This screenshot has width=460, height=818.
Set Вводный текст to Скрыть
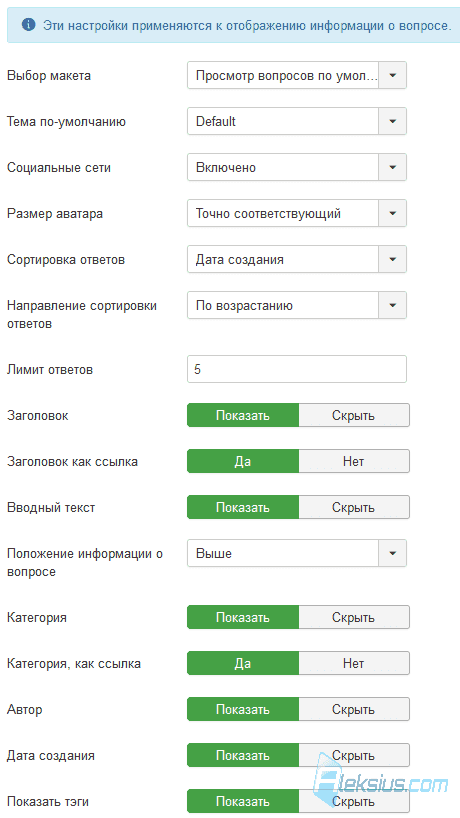[x=354, y=507]
